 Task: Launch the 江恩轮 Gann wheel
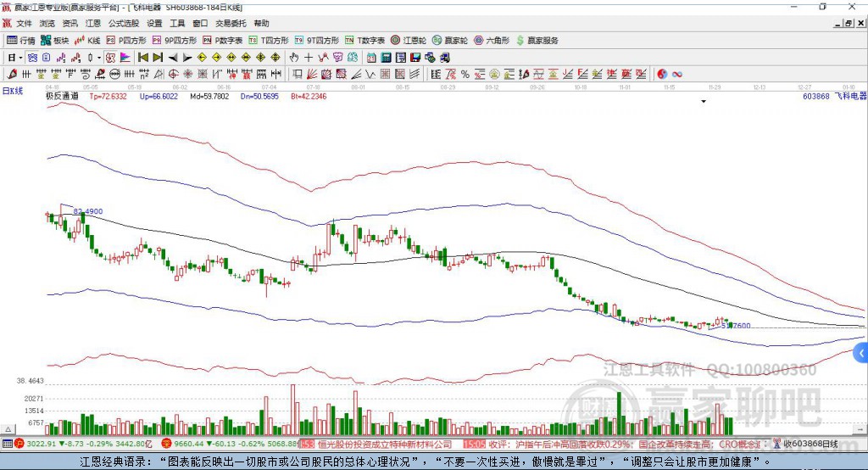(x=409, y=41)
